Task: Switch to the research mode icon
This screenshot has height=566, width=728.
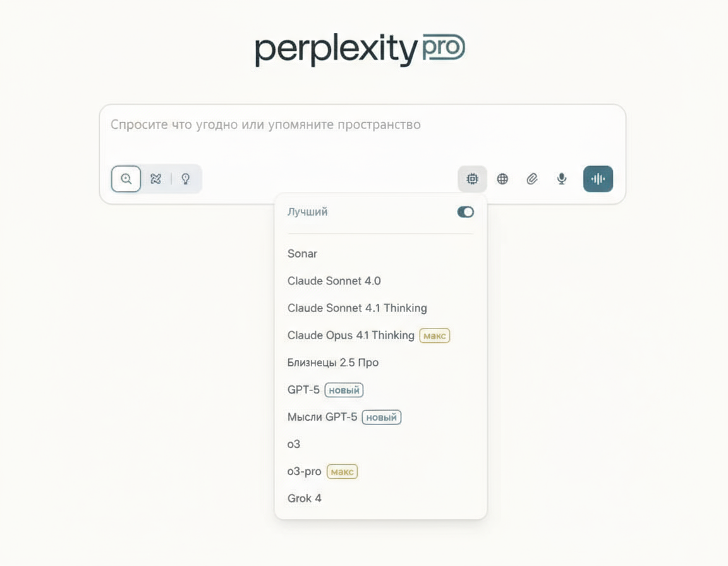Action: [155, 179]
